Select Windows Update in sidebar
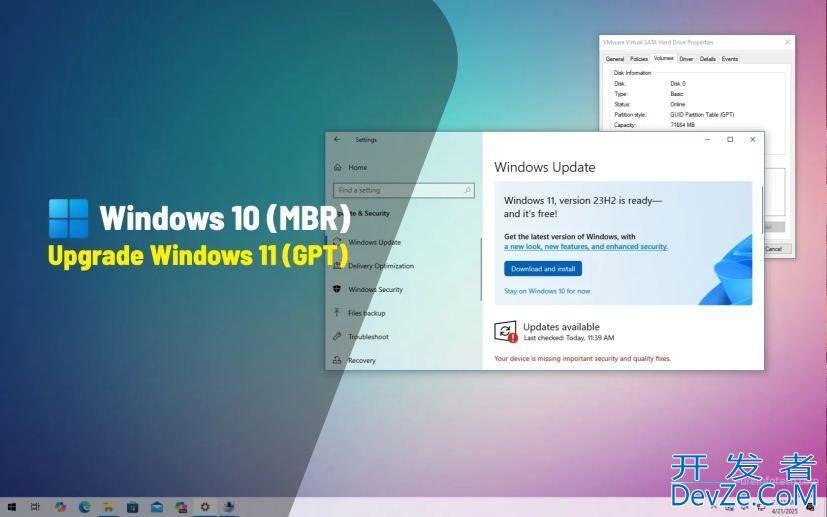 coord(374,242)
